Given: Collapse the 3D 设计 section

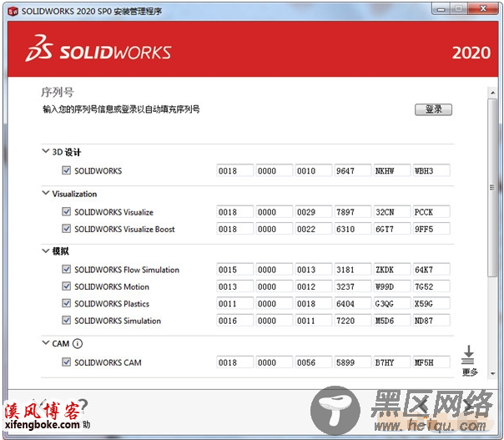Looking at the screenshot, I should point(46,152).
